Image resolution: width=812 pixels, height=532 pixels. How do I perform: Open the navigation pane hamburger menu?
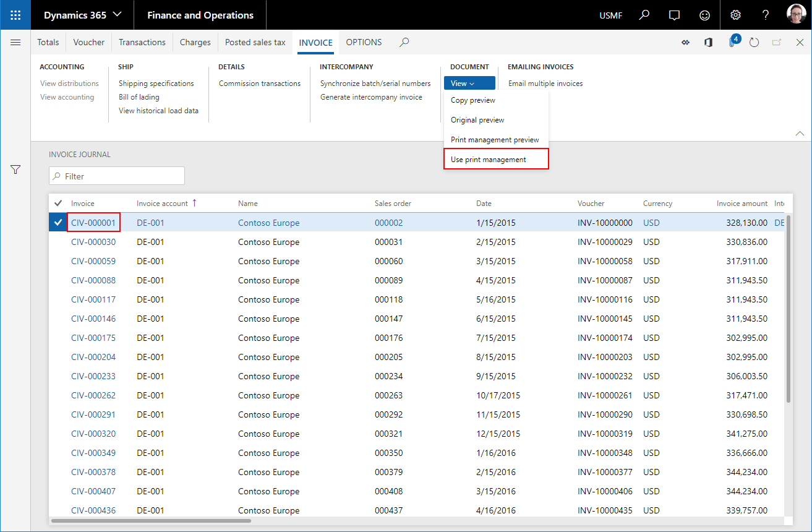tap(15, 42)
